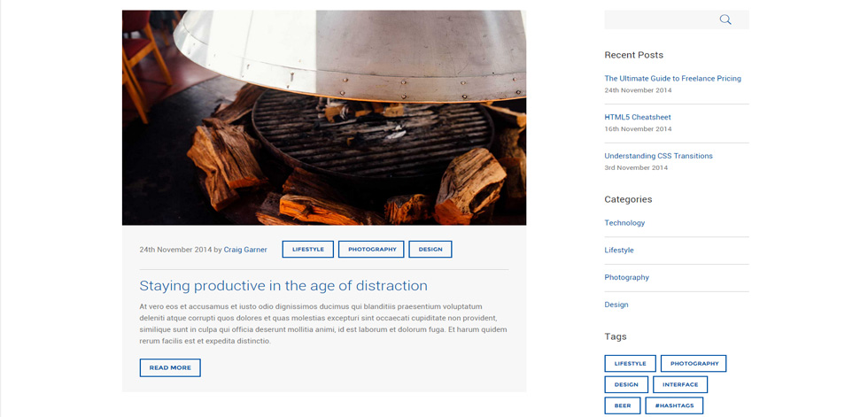Click the PHOTOGRAPHY tag under Tags

coord(694,363)
